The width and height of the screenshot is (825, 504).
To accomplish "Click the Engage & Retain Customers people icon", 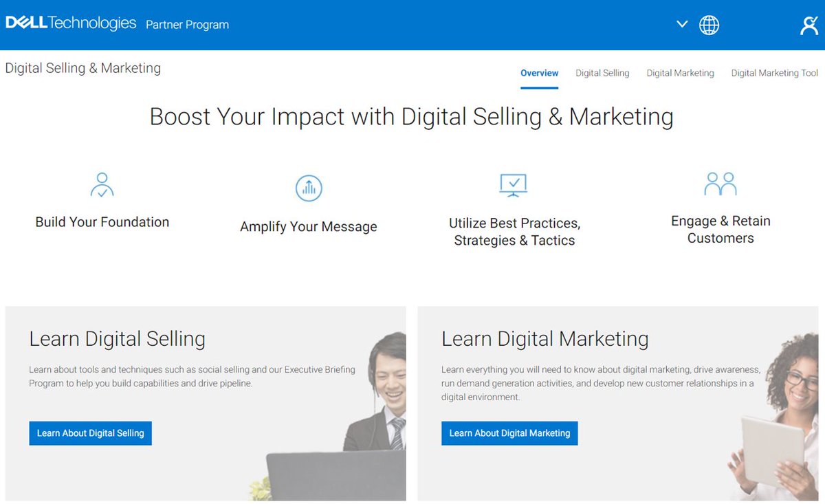I will pyautogui.click(x=720, y=184).
